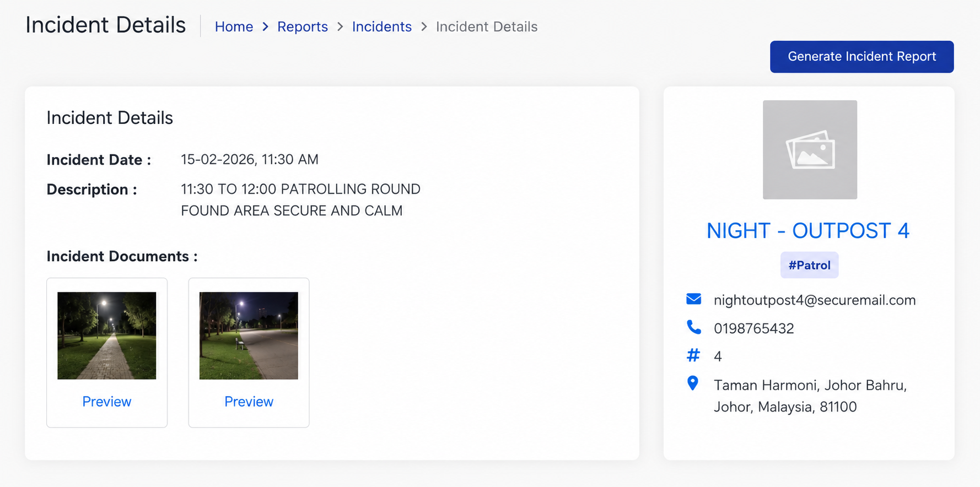980x487 pixels.
Task: Click the chevron between Home and Reports
Action: point(265,26)
